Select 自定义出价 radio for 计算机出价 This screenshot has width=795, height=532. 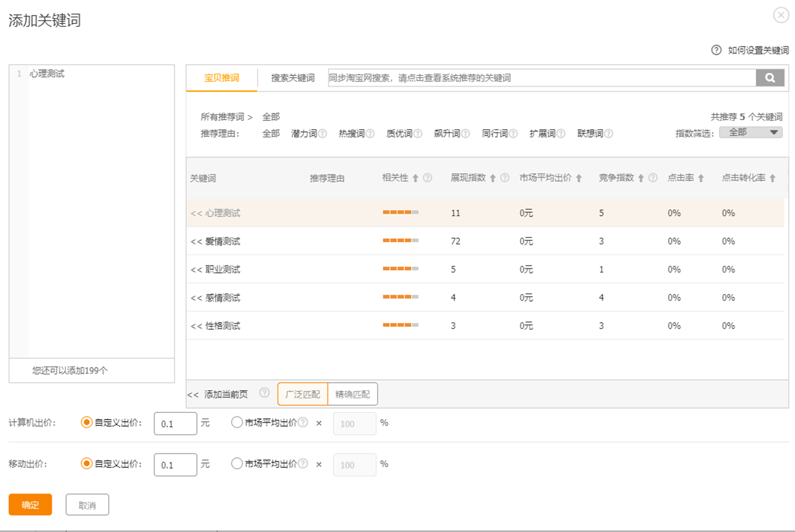pyautogui.click(x=86, y=422)
